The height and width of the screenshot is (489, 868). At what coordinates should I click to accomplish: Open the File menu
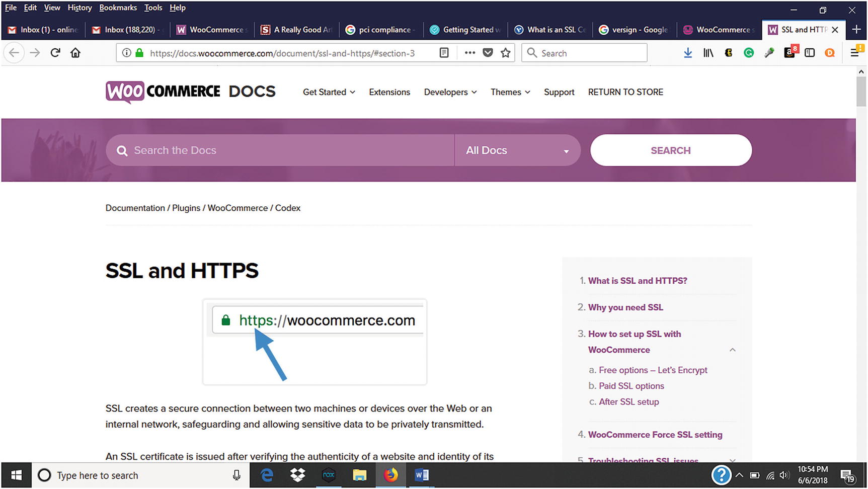click(x=11, y=8)
